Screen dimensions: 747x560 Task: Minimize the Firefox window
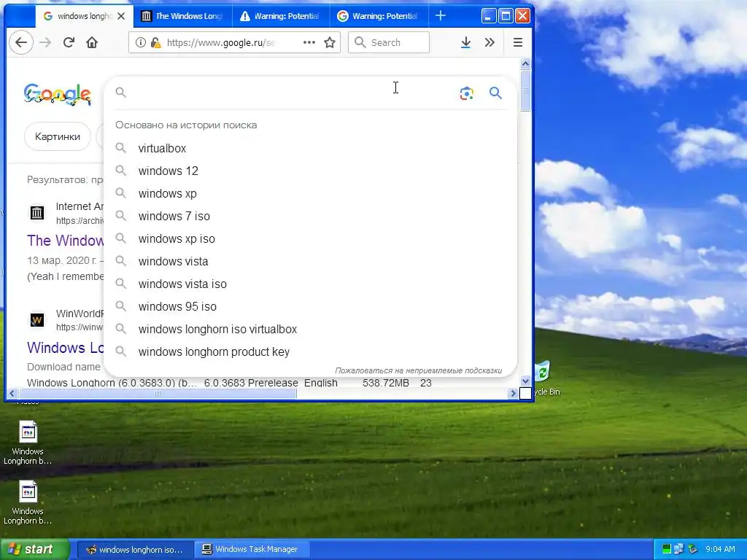pos(488,16)
